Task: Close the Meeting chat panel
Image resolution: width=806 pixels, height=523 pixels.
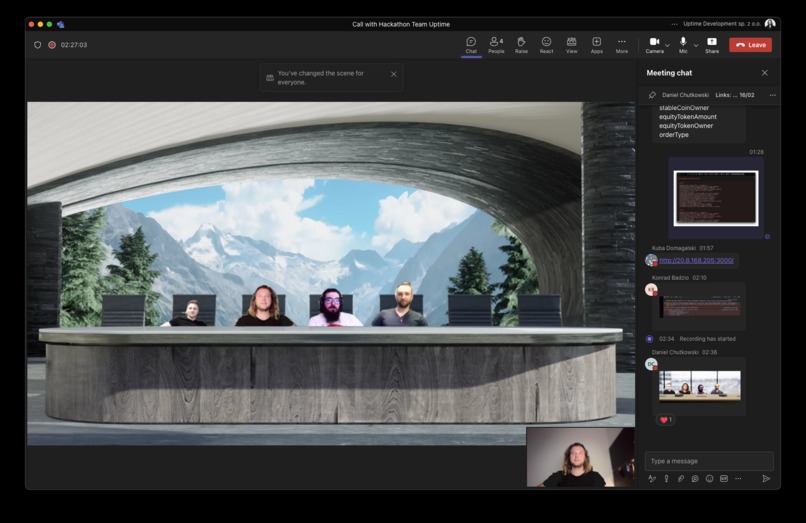Action: point(764,73)
